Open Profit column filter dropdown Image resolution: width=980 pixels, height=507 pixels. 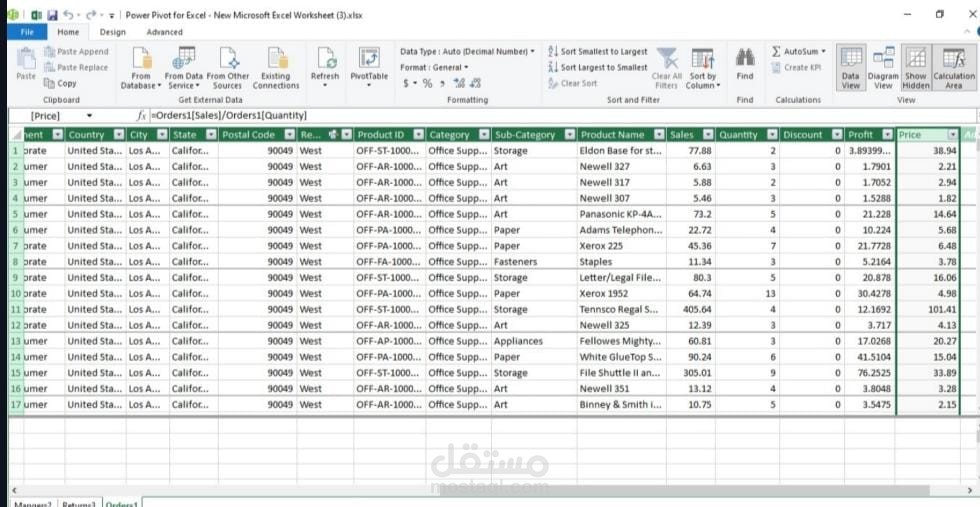point(887,135)
